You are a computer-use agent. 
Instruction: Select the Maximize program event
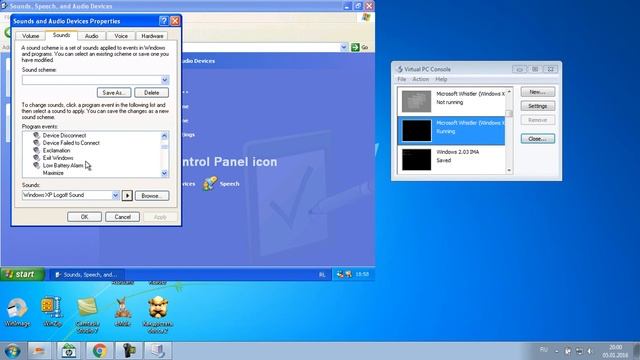tap(53, 173)
